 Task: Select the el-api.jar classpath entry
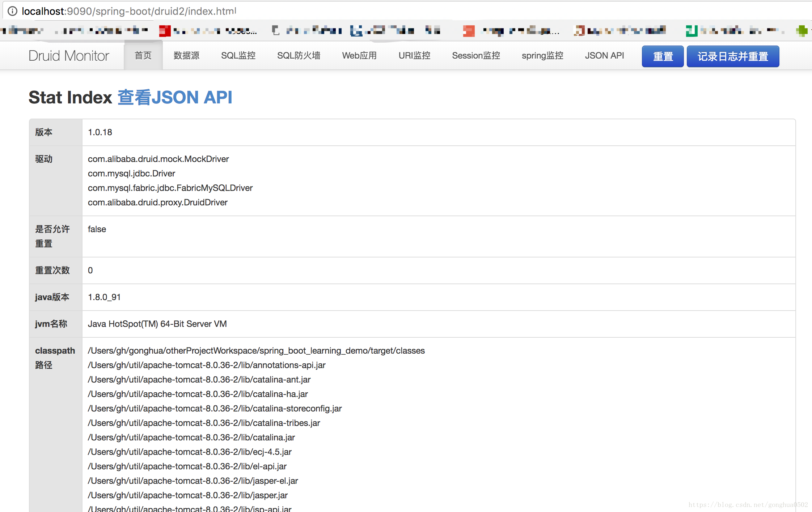(187, 466)
